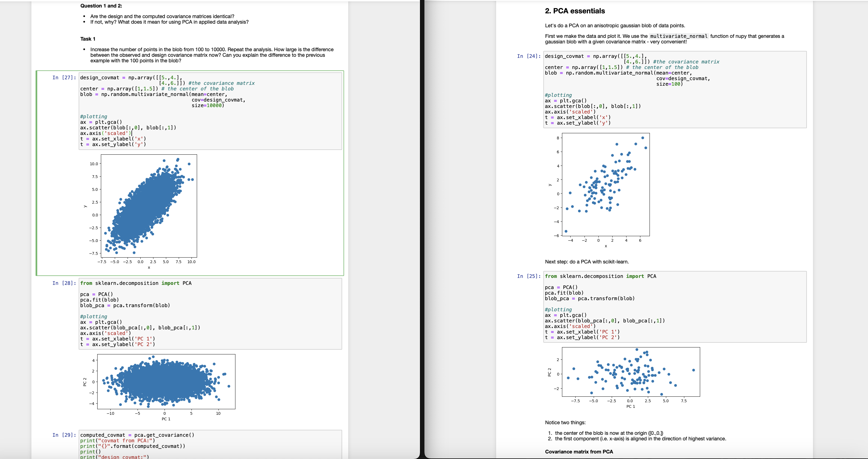Click the 'Question 1 and 2:' markdown heading

pos(101,6)
